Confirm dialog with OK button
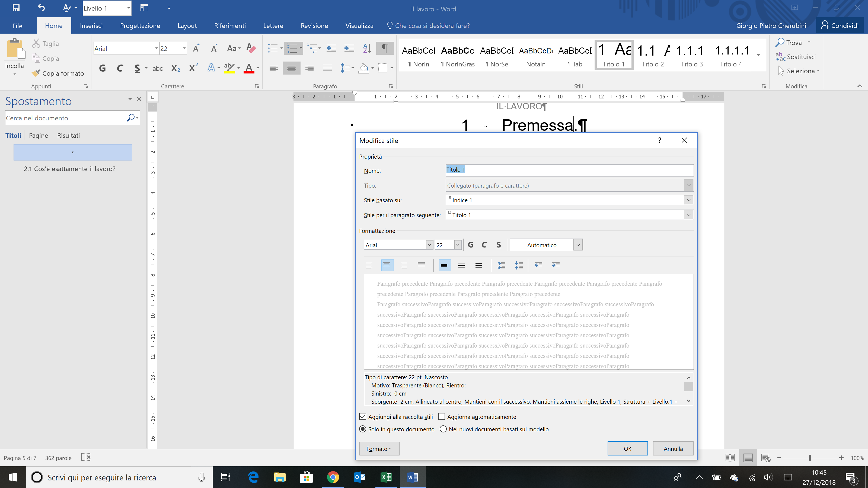 tap(627, 449)
